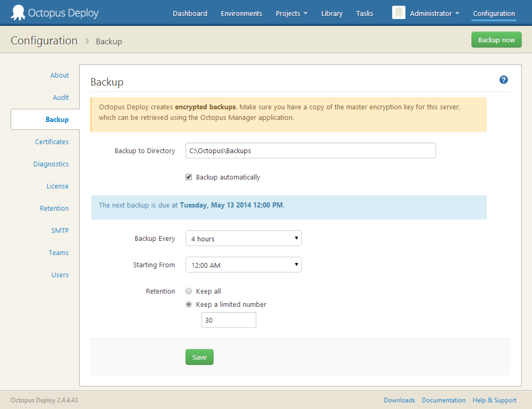Go to the Dashboard menu item
The width and height of the screenshot is (532, 409).
click(190, 13)
